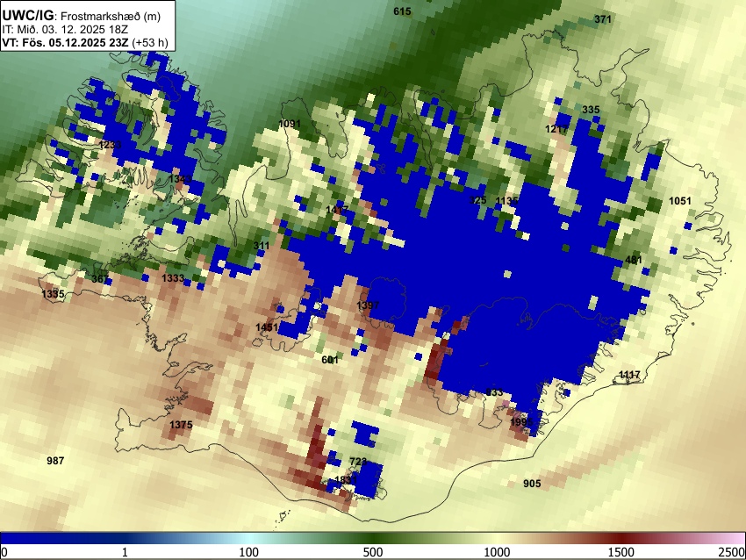Click the 1995 value label
746x560 pixels.
click(521, 422)
